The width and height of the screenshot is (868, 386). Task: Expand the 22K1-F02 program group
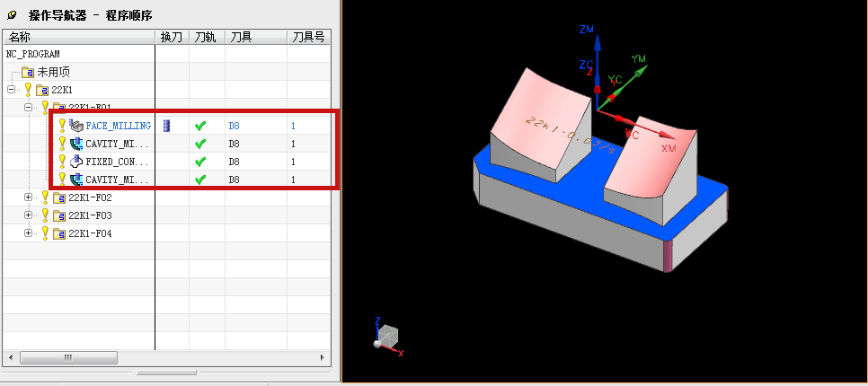click(x=29, y=197)
